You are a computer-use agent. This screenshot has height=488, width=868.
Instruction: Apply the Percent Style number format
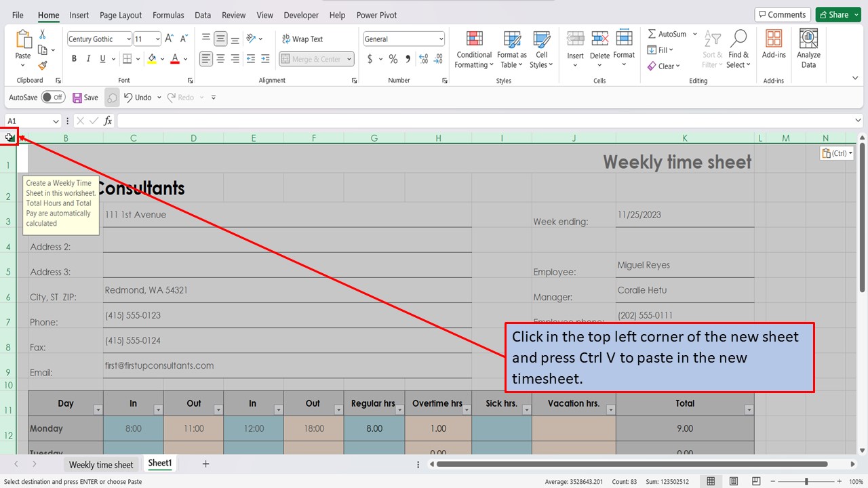click(393, 59)
